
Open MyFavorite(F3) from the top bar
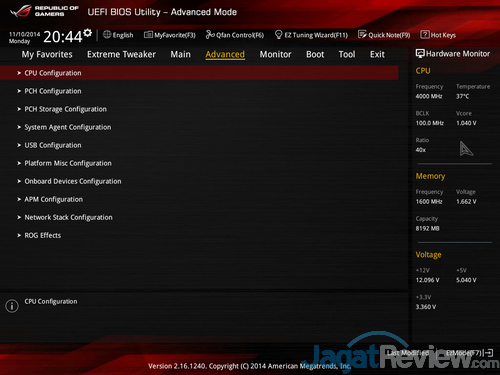148,35
